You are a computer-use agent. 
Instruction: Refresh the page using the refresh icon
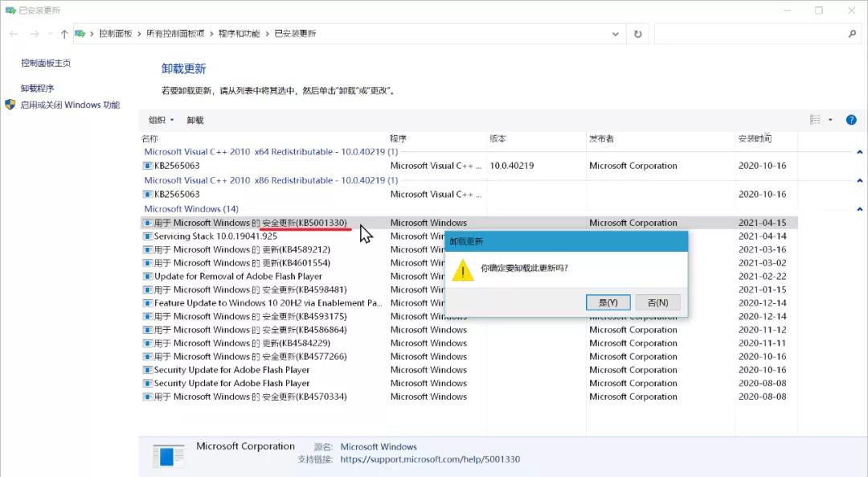[x=637, y=33]
